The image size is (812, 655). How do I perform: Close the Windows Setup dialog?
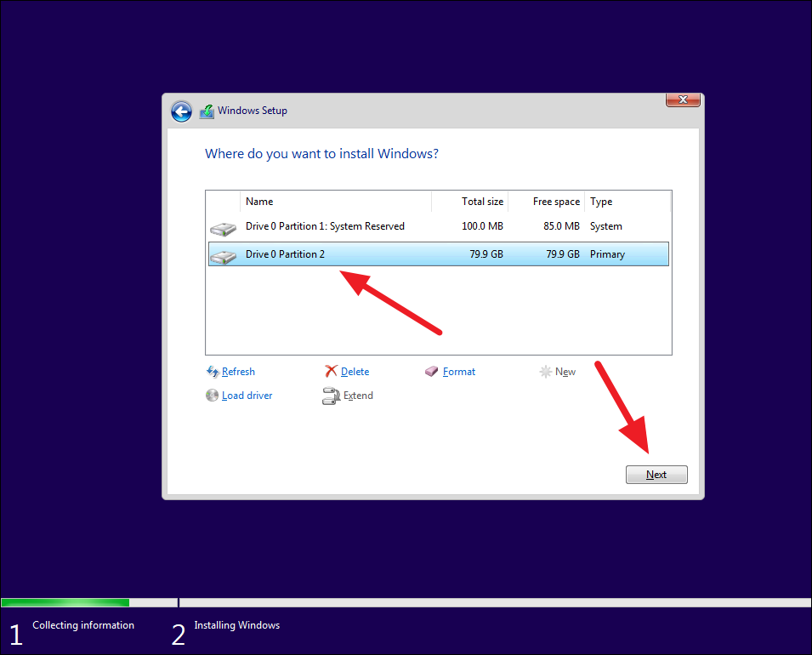click(683, 100)
